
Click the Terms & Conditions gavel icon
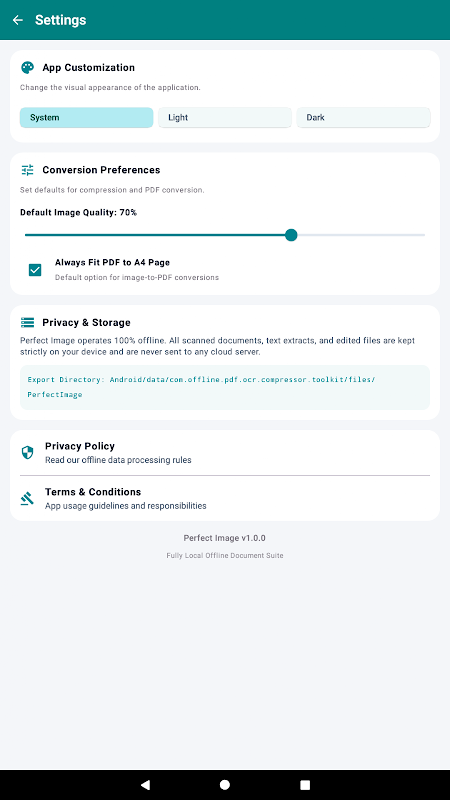point(27,498)
